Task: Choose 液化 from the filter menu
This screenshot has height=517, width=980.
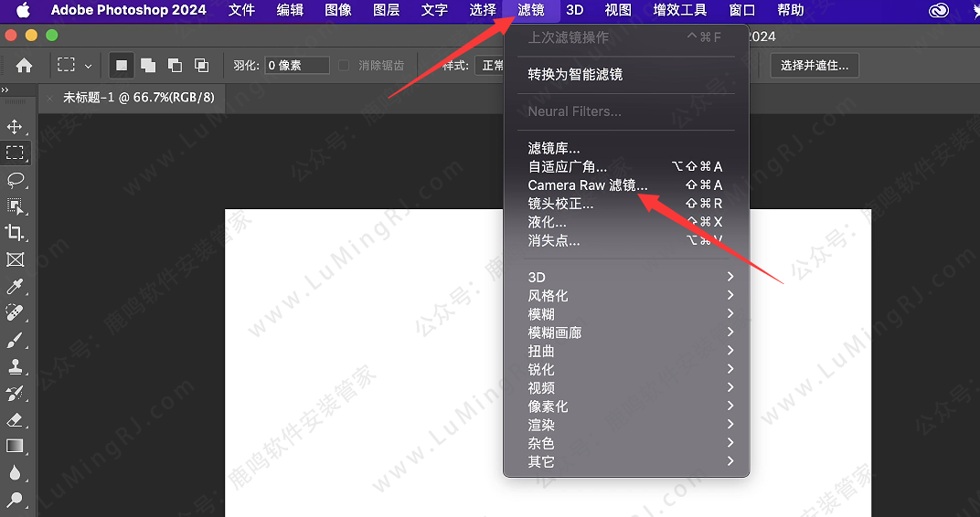Action: click(626, 222)
